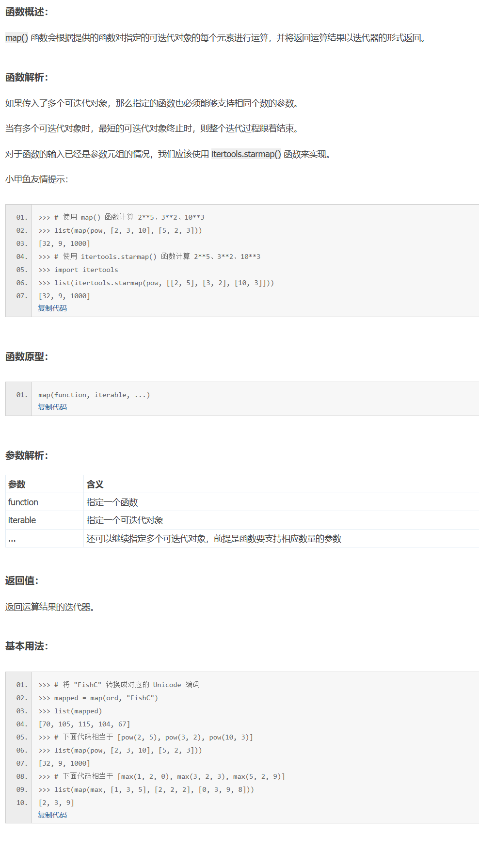This screenshot has height=868, width=479.
Task: Click the '参数解析:' heading
Action: (x=27, y=456)
